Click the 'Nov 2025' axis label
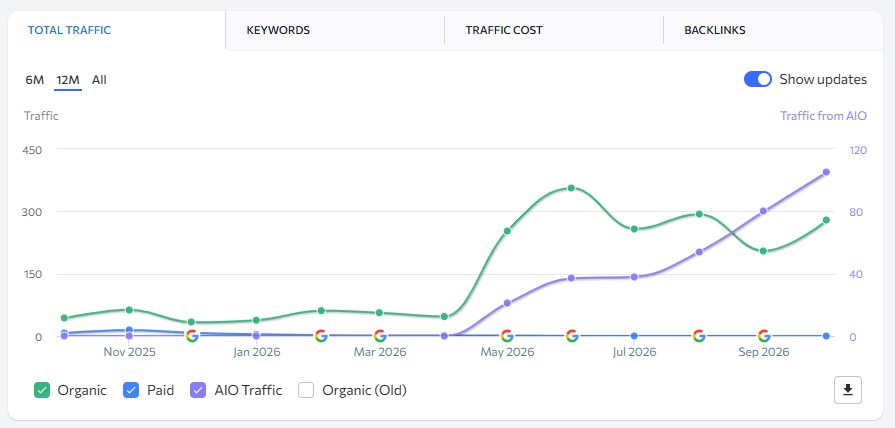 pyautogui.click(x=129, y=352)
